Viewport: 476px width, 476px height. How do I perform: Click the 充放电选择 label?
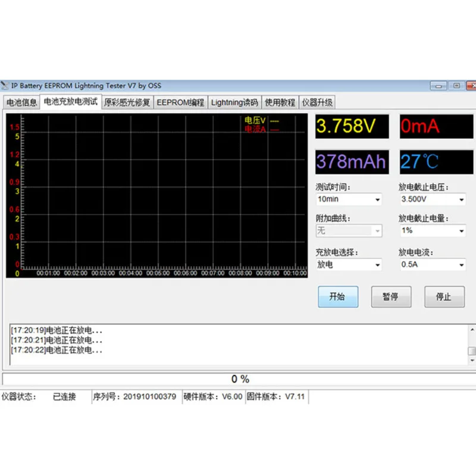point(337,252)
